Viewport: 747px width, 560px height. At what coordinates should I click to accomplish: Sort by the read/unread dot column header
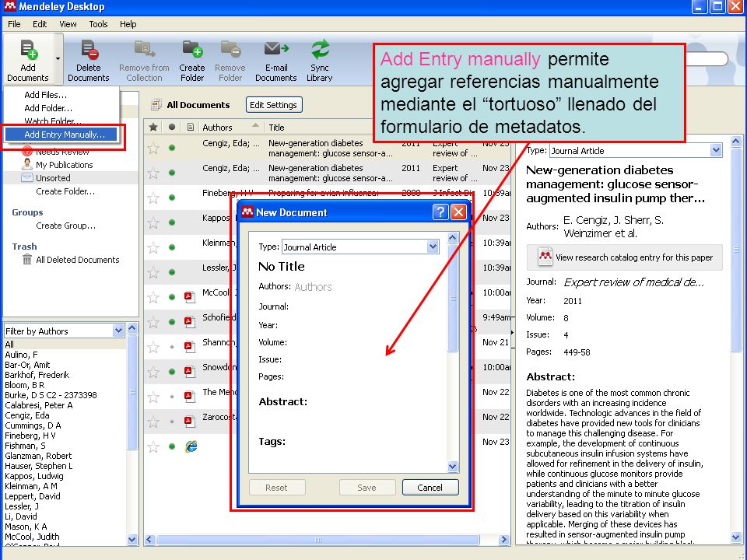pyautogui.click(x=172, y=127)
